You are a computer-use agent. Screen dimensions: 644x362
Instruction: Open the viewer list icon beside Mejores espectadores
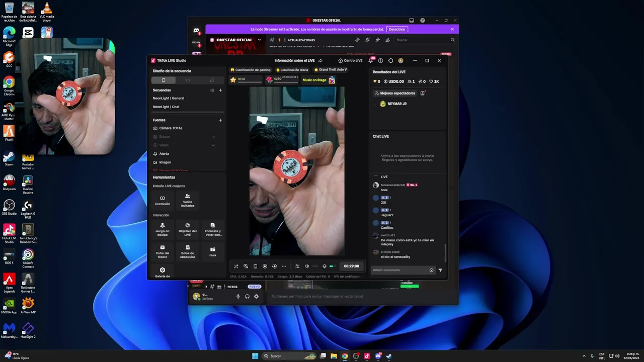(x=423, y=93)
